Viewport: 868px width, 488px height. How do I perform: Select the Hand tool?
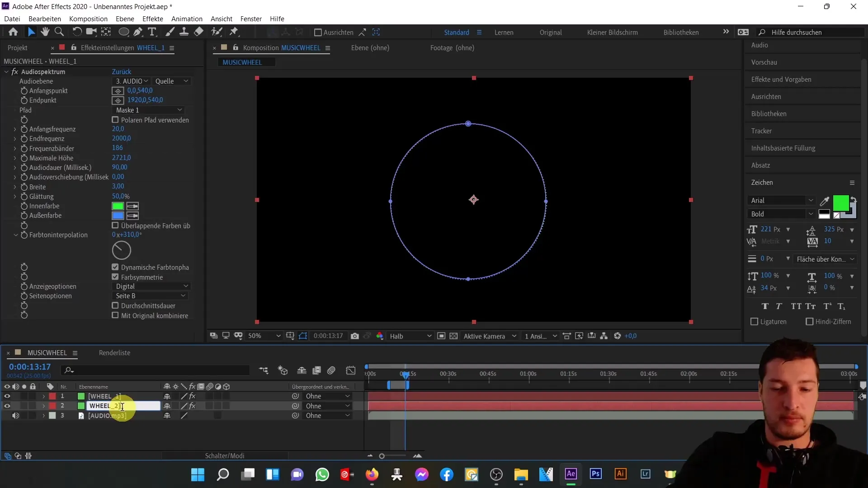[x=45, y=32]
